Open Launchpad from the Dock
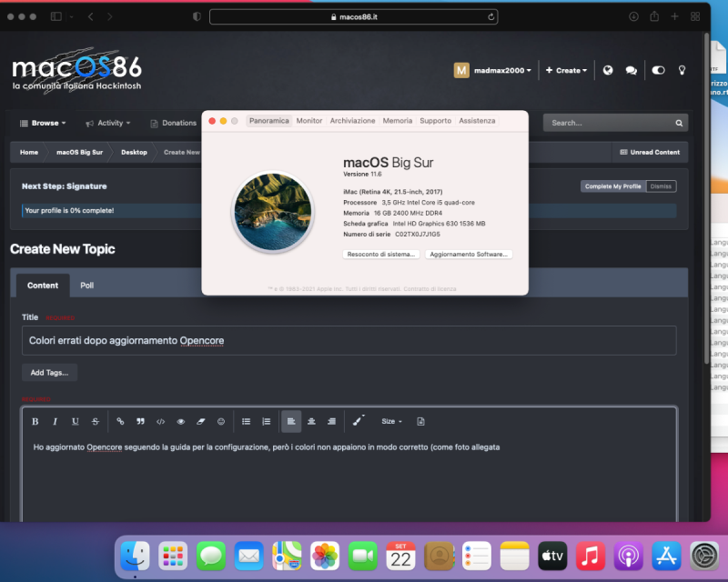 point(173,556)
